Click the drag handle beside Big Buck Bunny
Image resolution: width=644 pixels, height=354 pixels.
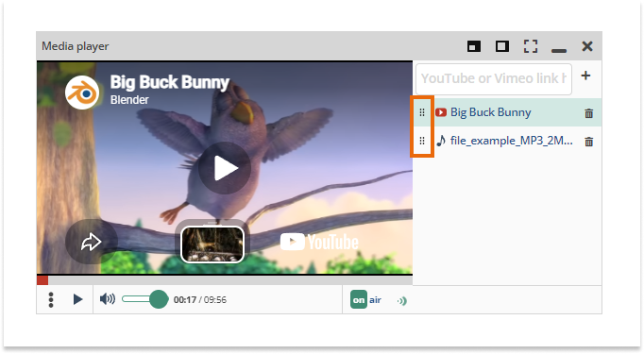click(x=422, y=112)
